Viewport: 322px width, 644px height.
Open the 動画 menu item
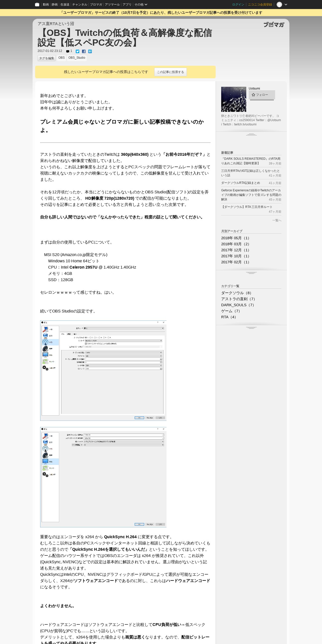(x=46, y=5)
